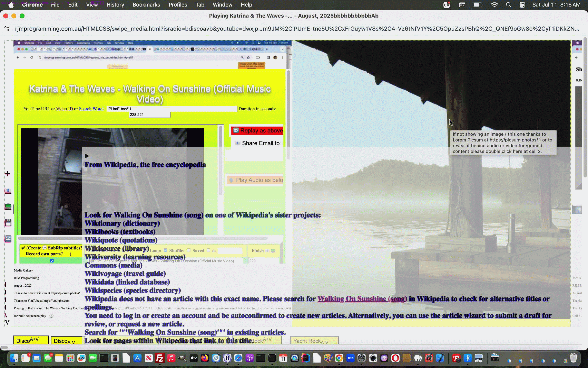
Task: Click the Duration in seconds field
Action: coord(150,115)
